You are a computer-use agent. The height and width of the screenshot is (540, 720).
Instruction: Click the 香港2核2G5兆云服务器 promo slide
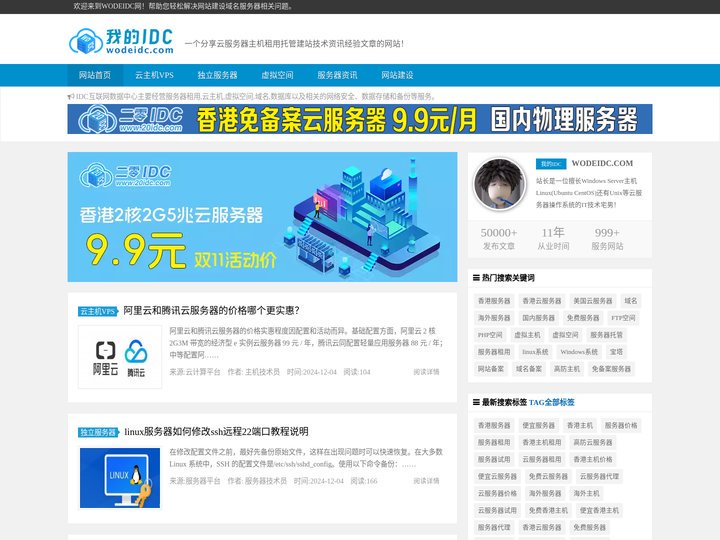pyautogui.click(x=262, y=217)
